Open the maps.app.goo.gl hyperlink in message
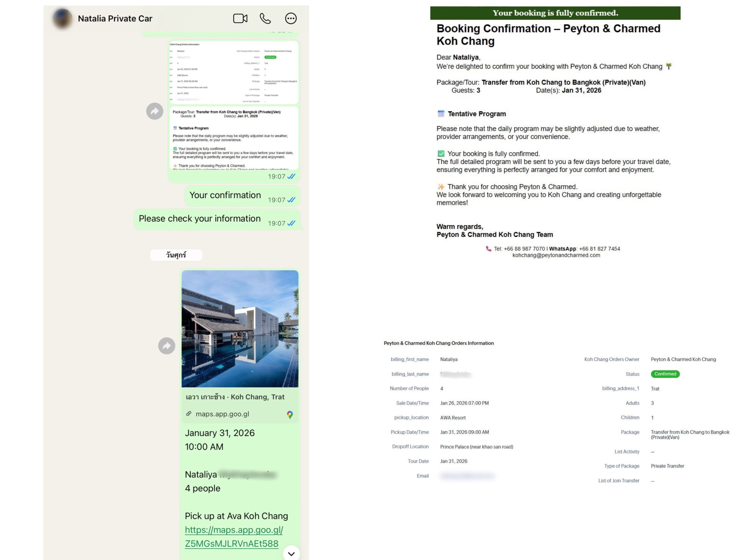The width and height of the screenshot is (747, 560). [234, 536]
